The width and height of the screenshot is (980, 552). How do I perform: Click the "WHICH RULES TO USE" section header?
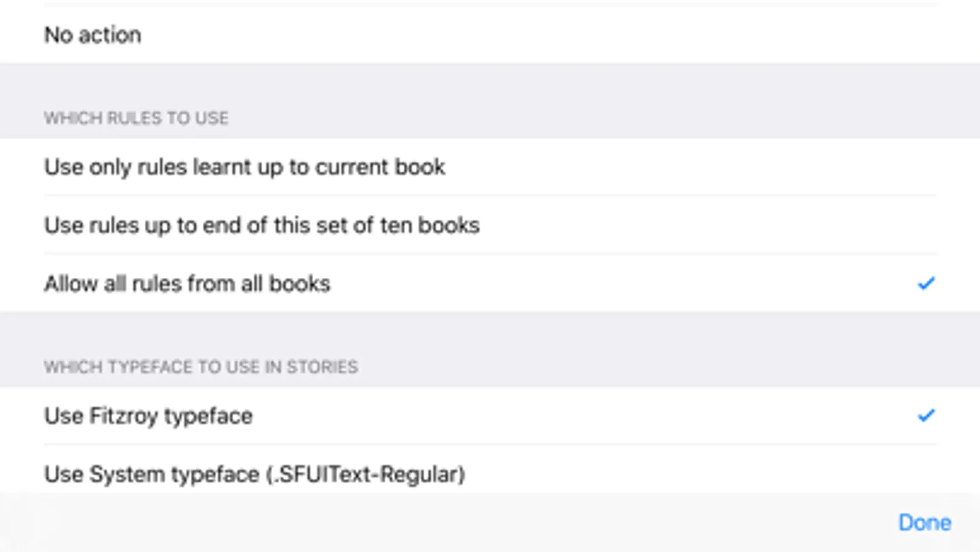[136, 118]
